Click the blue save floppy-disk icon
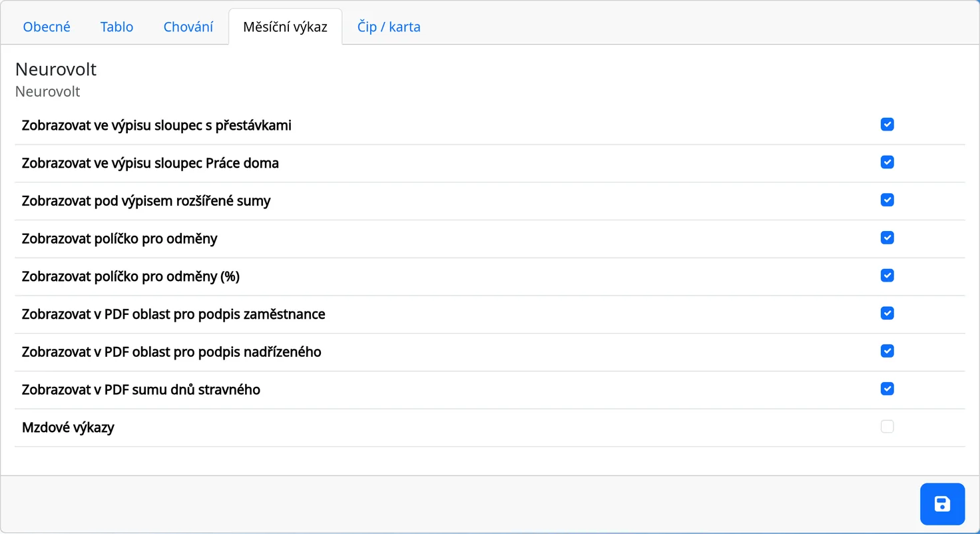Image resolution: width=980 pixels, height=534 pixels. pyautogui.click(x=942, y=504)
